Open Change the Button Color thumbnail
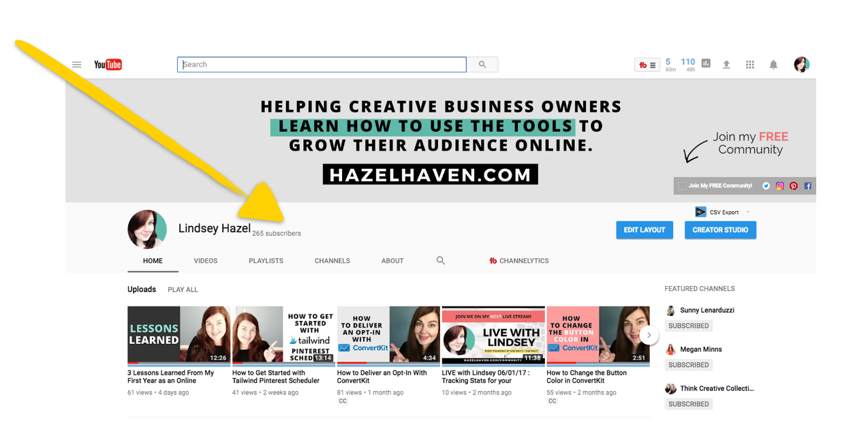Screen dimensions: 868x425 pyautogui.click(x=598, y=335)
